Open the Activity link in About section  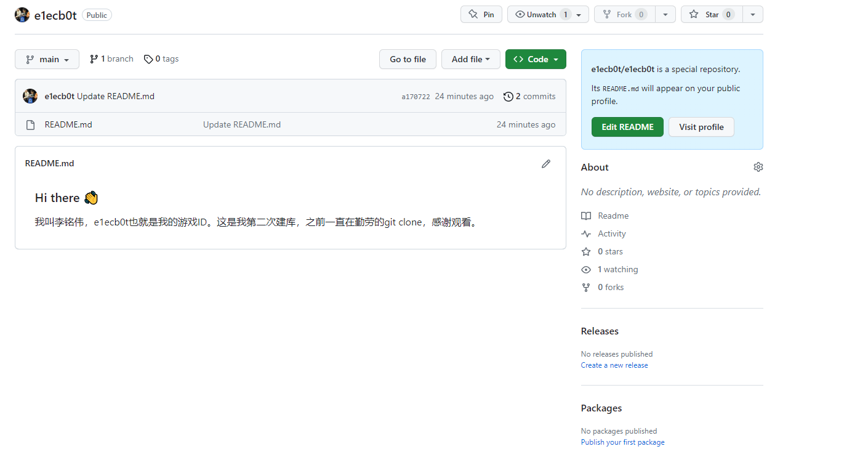pos(603,233)
